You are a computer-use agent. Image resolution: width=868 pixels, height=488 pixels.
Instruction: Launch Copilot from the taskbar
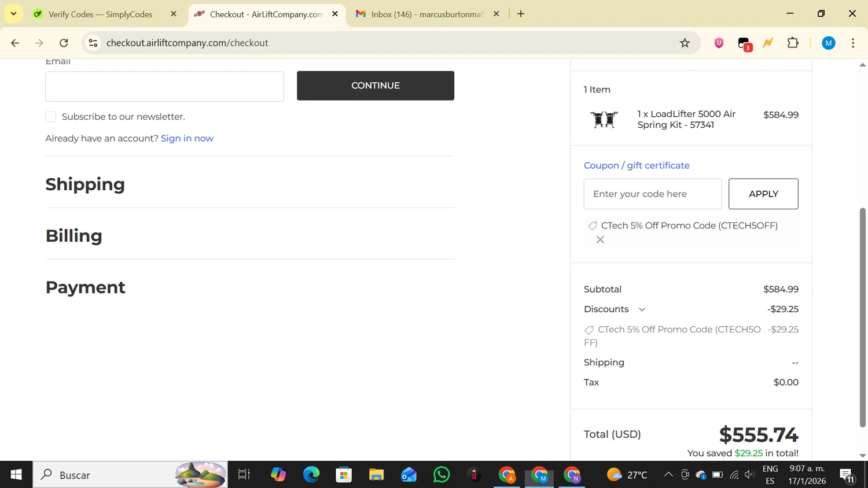coord(278,475)
